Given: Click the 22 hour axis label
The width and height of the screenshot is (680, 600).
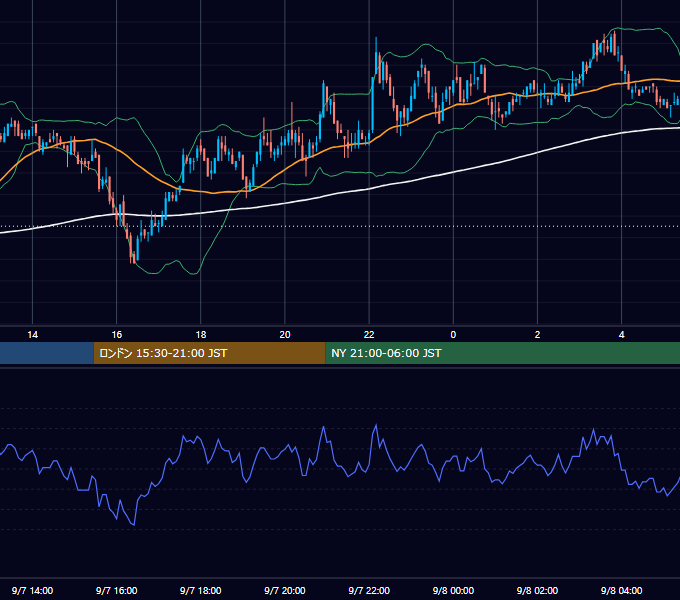Looking at the screenshot, I should point(369,335).
